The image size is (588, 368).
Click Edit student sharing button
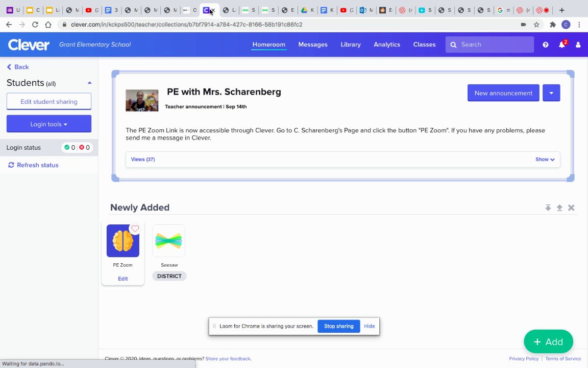tap(49, 101)
